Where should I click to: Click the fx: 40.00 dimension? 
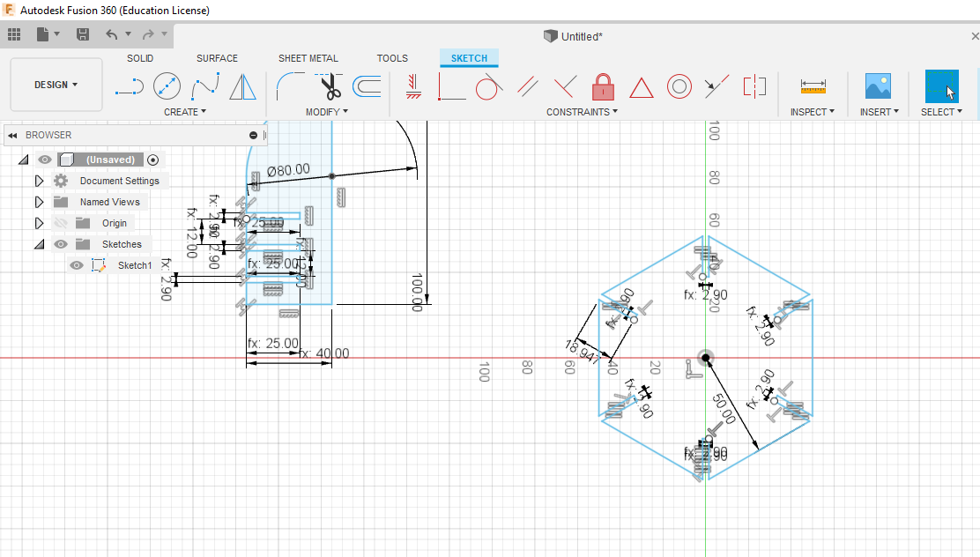[x=324, y=353]
